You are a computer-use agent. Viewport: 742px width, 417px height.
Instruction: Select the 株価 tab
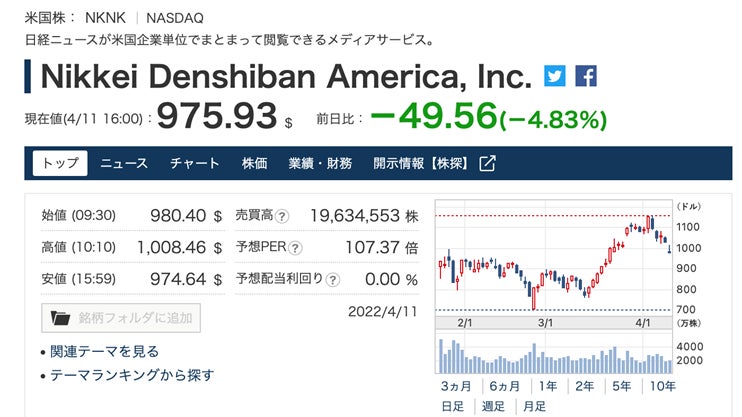[x=254, y=164]
